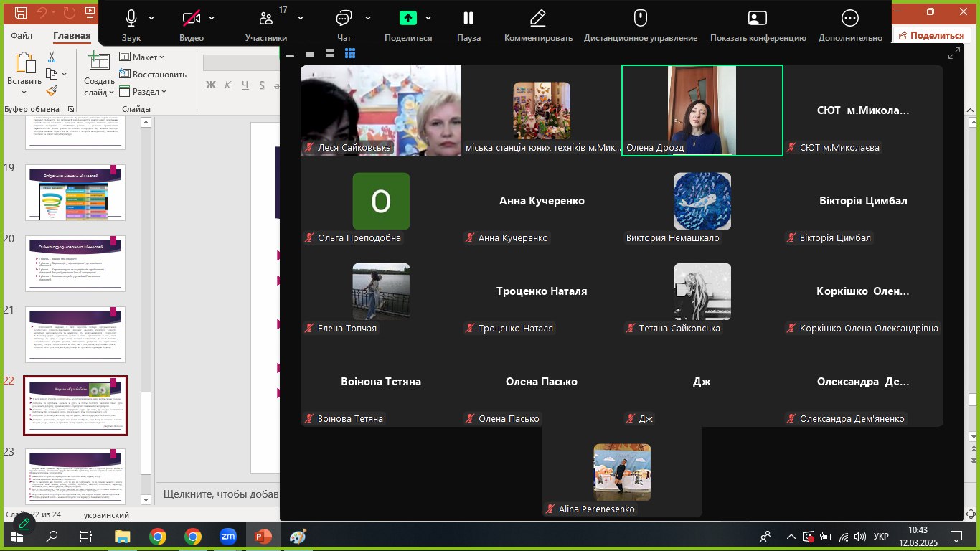Select slide 20 thumbnail
This screenshot has width=980, height=551.
pos(75,263)
